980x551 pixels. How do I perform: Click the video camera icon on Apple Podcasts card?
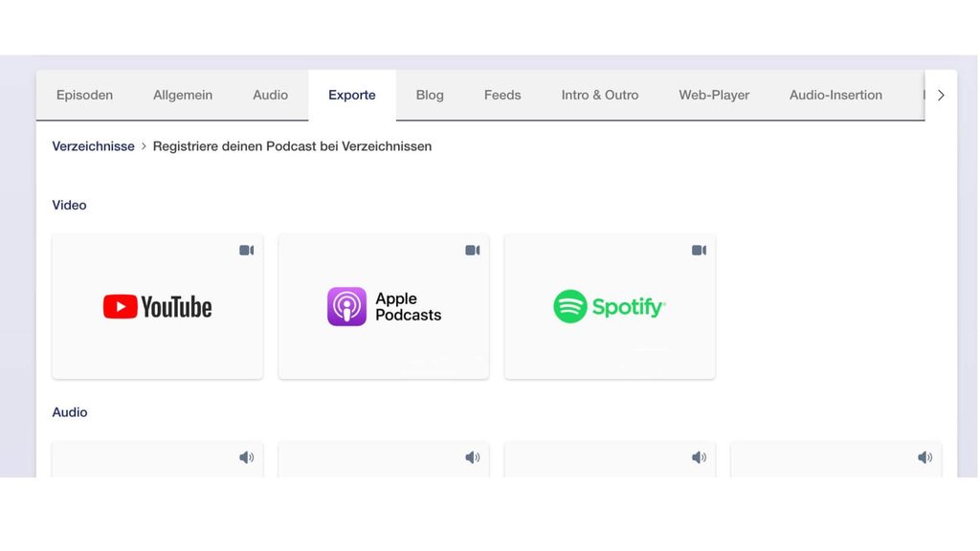pos(473,251)
